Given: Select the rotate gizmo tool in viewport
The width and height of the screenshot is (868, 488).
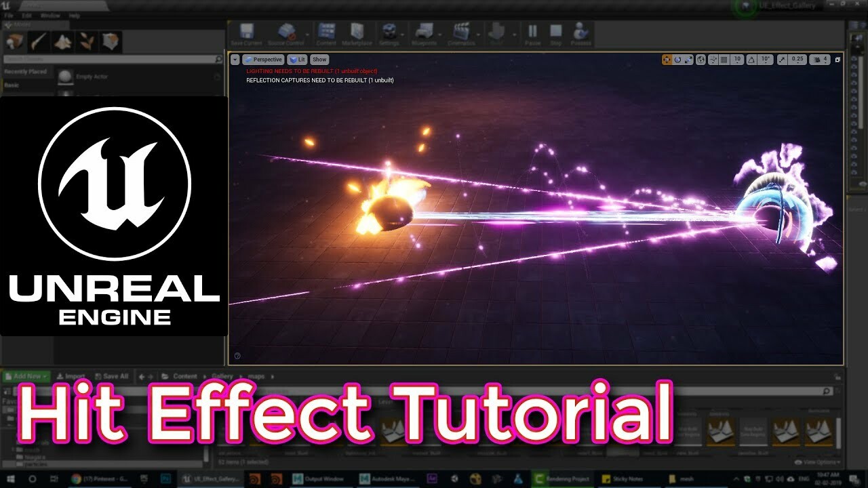Looking at the screenshot, I should pos(678,60).
